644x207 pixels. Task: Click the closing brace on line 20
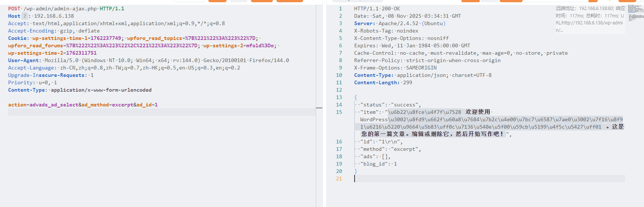pos(356,171)
